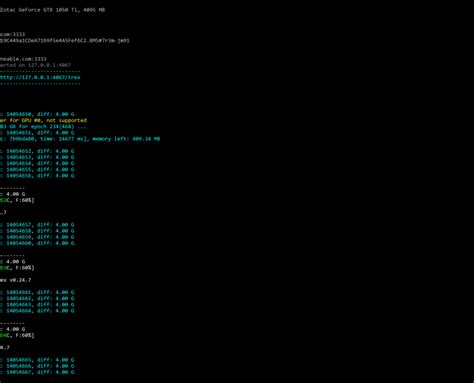Image resolution: width=474 pixels, height=383 pixels.
Task: Click the wallet address line ending 'jm01'
Action: point(65,41)
